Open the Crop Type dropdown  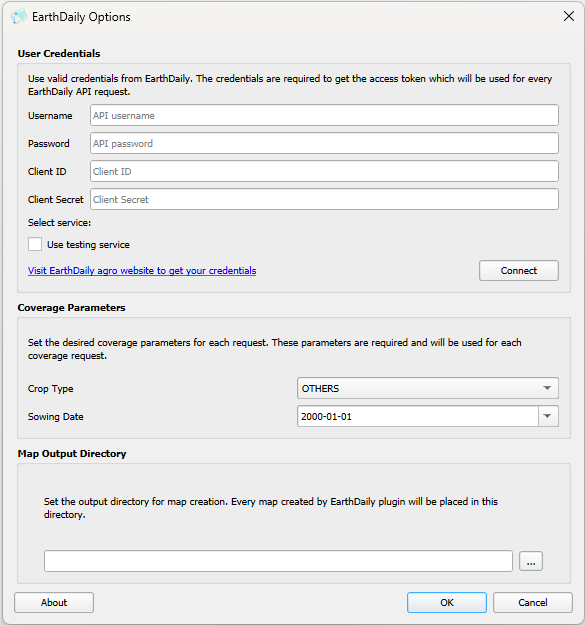(428, 388)
